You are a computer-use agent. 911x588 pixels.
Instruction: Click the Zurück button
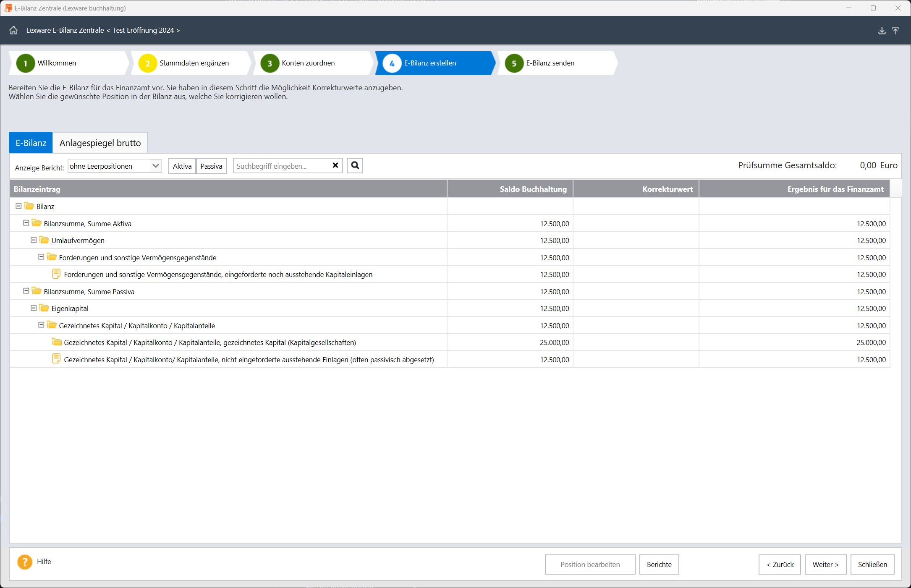tap(780, 564)
